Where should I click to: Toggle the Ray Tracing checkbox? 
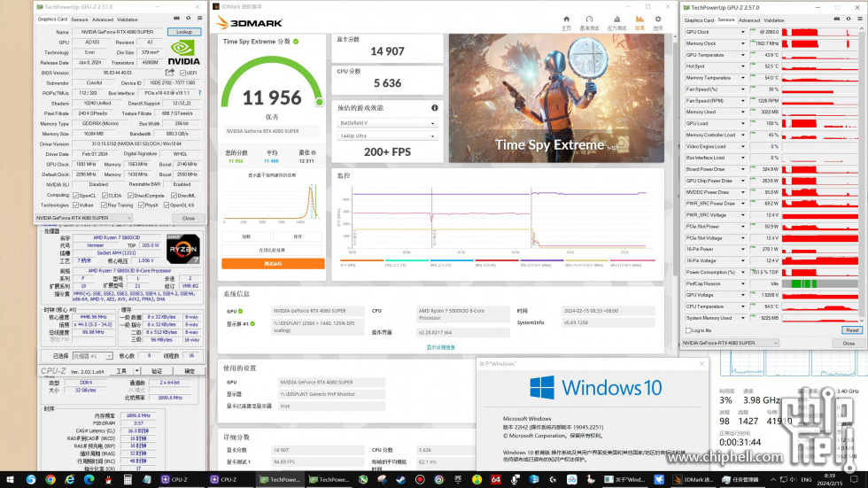[104, 205]
